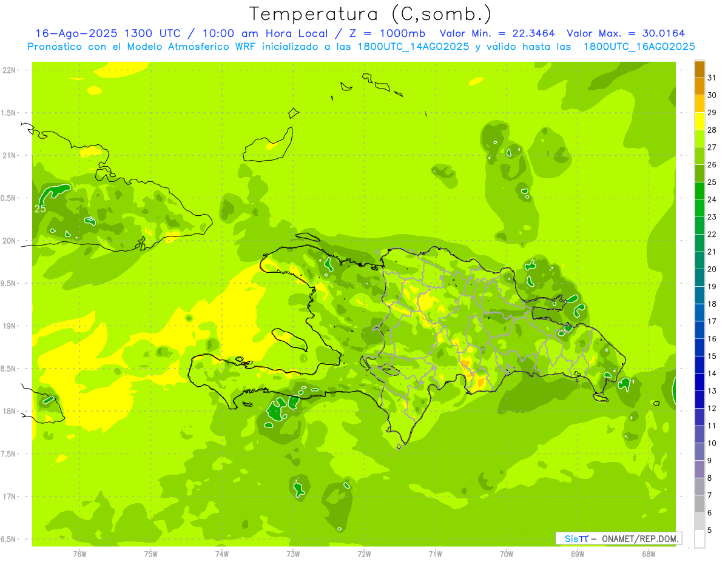Click the "ONAMET/REP.DOM." credit label

pyautogui.click(x=640, y=538)
